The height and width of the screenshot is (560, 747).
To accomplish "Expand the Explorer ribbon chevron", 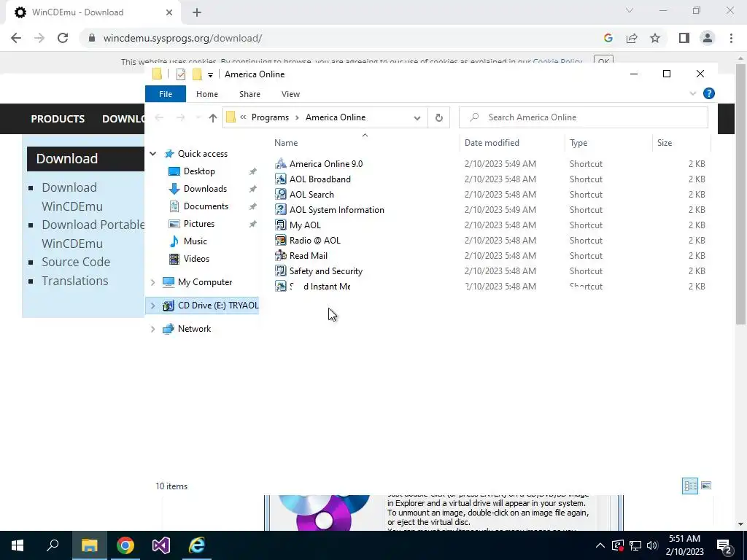I will [x=693, y=93].
